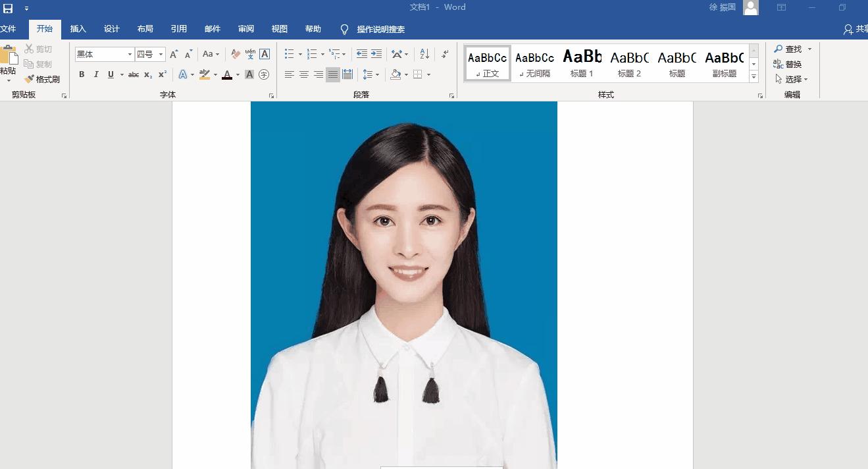Open the font color dropdown arrow
The width and height of the screenshot is (868, 469).
click(x=237, y=74)
